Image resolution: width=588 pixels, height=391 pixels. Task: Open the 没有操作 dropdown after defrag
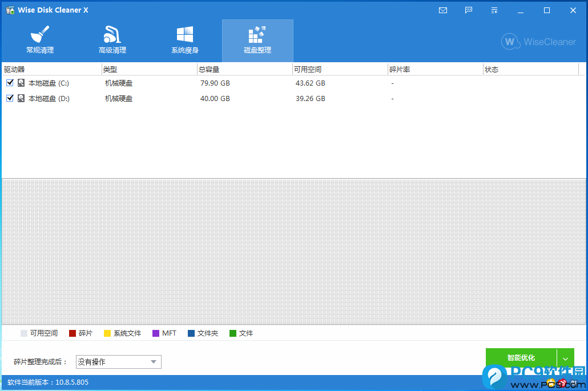(119, 362)
